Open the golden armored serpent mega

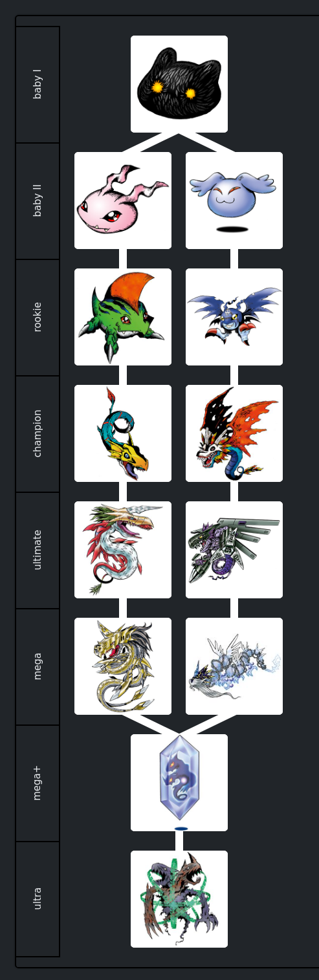123,666
